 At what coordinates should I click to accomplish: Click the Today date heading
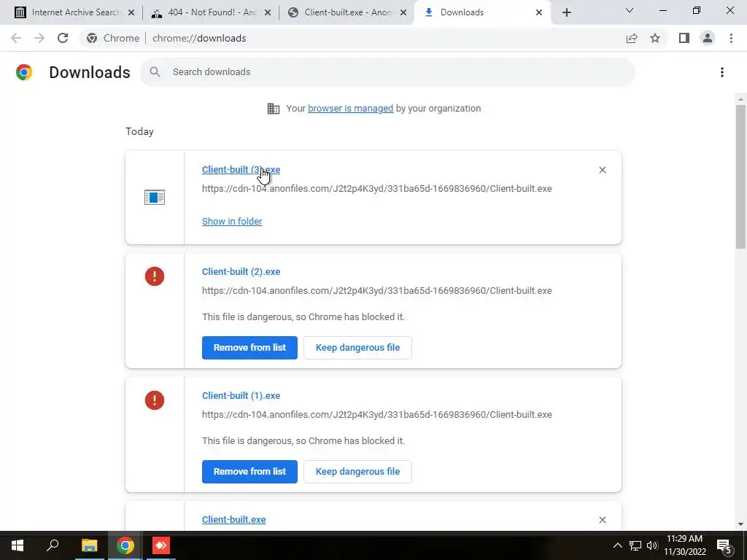click(139, 131)
